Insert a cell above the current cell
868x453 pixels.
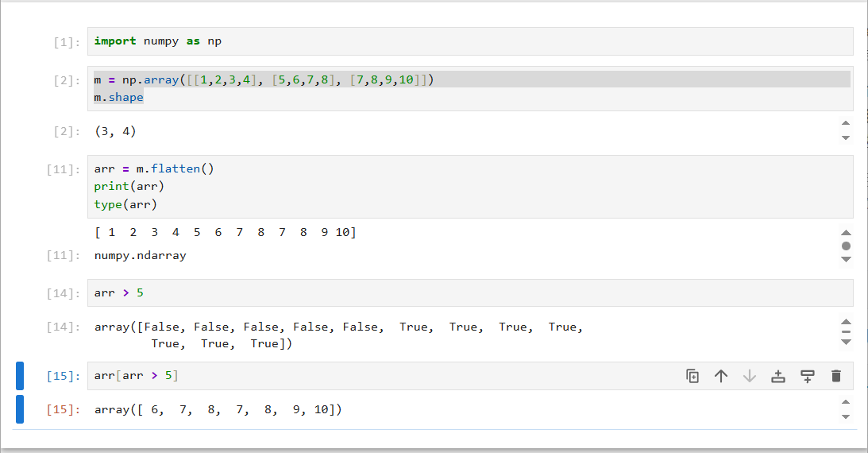pyautogui.click(x=778, y=376)
